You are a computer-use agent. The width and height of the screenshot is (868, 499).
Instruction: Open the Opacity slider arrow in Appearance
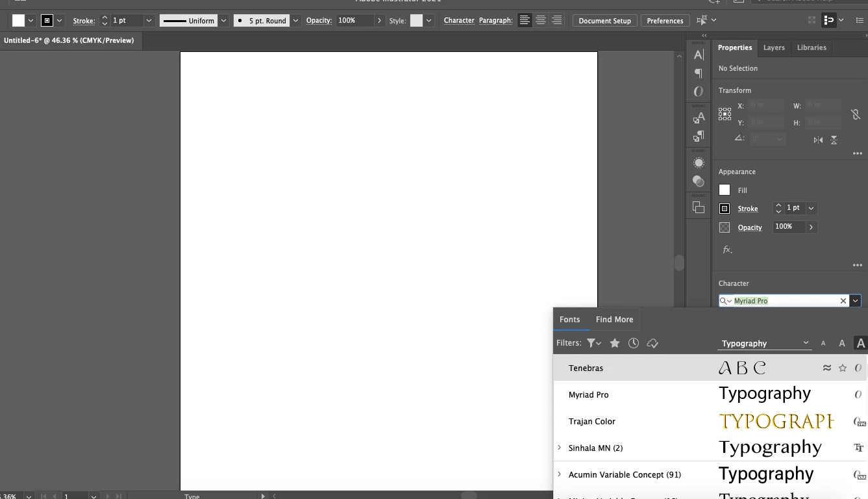811,227
